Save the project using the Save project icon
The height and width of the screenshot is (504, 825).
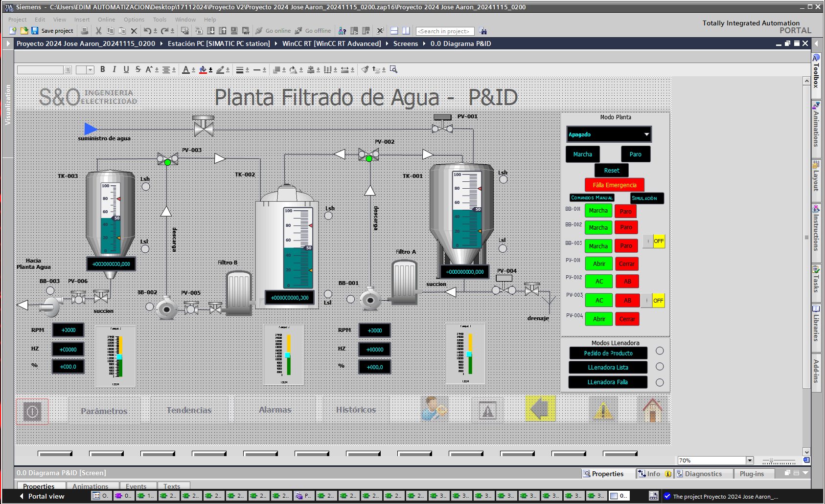point(34,30)
